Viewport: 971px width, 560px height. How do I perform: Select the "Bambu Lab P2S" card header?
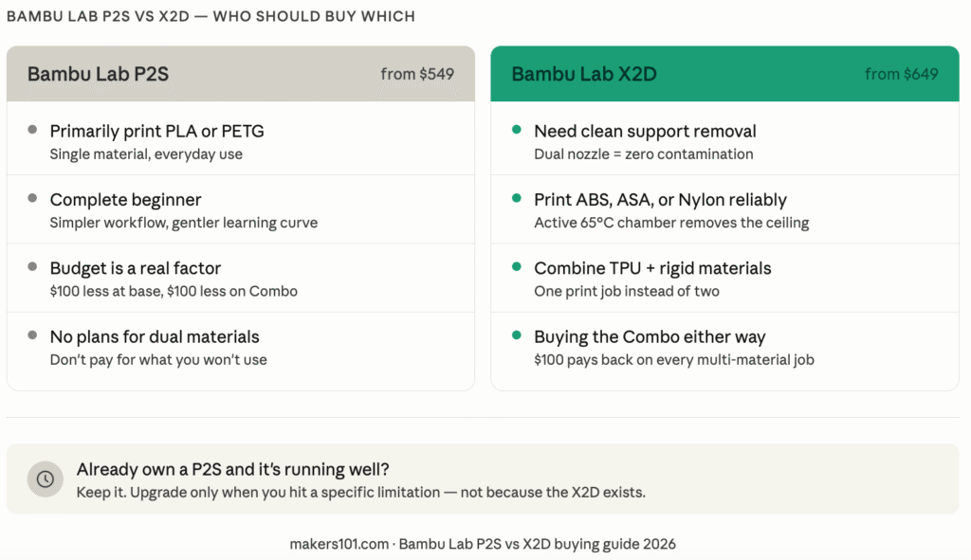click(98, 74)
